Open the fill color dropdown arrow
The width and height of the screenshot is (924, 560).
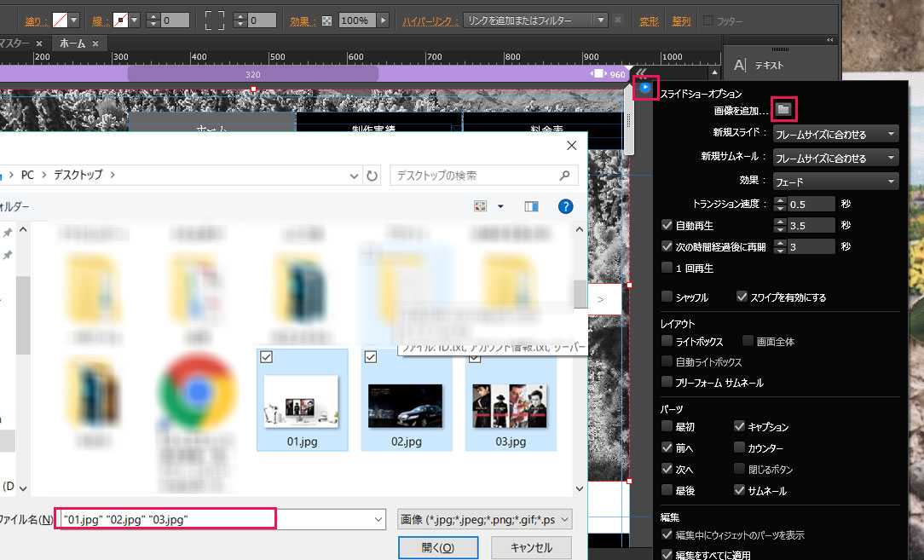(x=74, y=20)
